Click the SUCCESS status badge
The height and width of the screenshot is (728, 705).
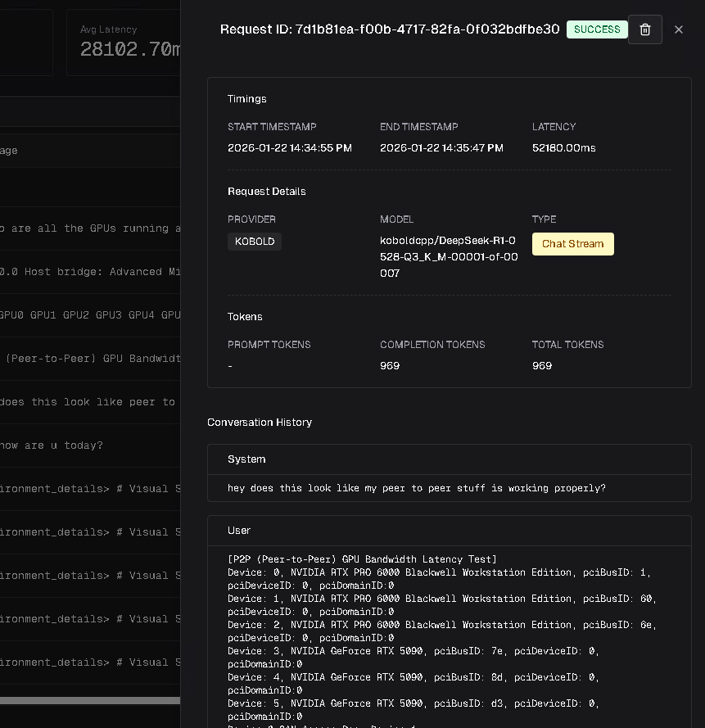pos(597,29)
